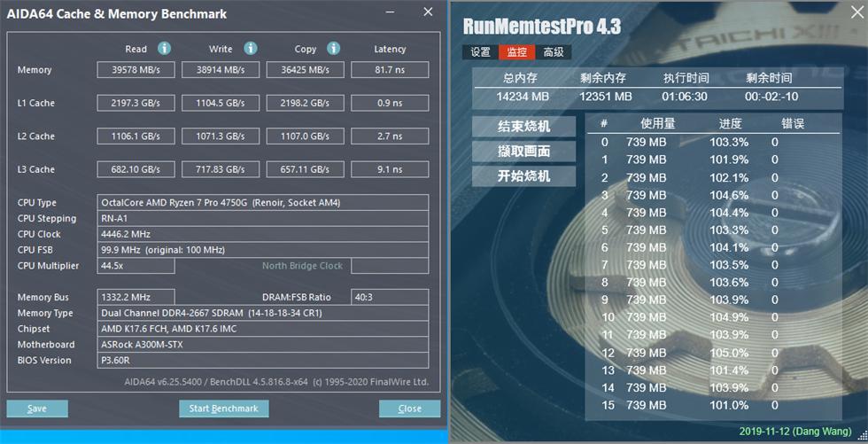
Task: Click the Memory Bus 1332.2 MHz field
Action: pyautogui.click(x=136, y=297)
